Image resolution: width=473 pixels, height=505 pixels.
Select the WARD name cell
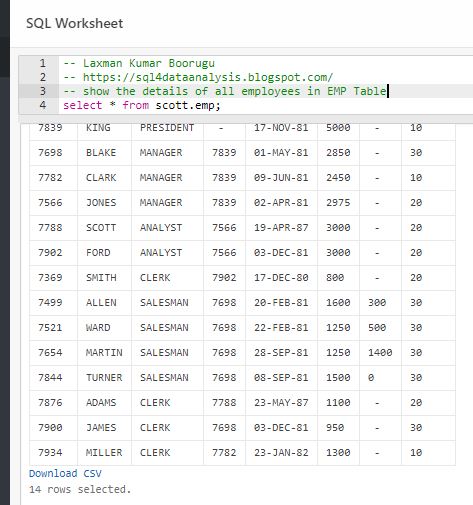point(98,328)
